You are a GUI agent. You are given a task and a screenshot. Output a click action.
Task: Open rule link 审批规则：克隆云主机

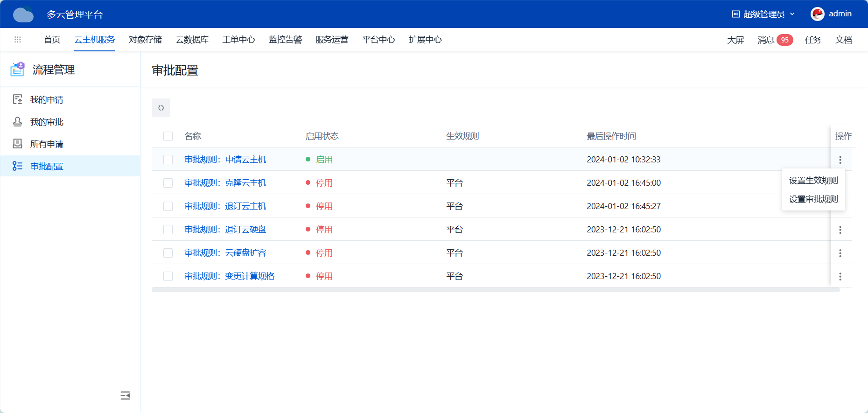[x=225, y=183]
